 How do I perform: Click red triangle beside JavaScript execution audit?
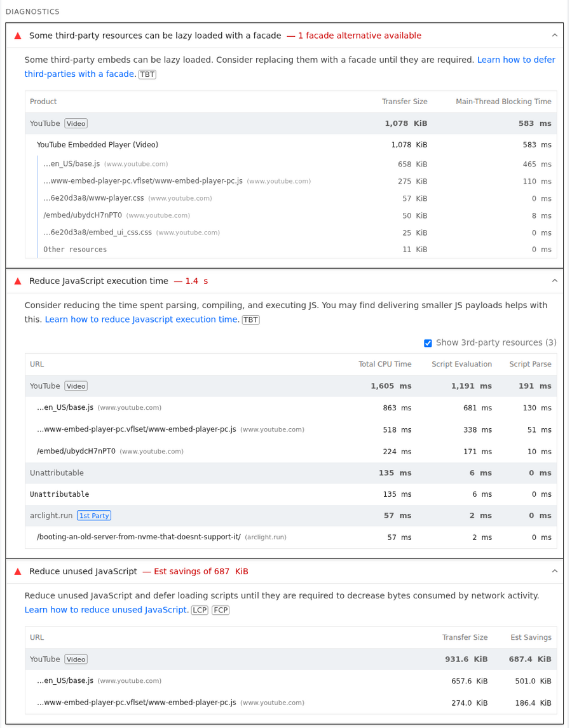tap(18, 281)
